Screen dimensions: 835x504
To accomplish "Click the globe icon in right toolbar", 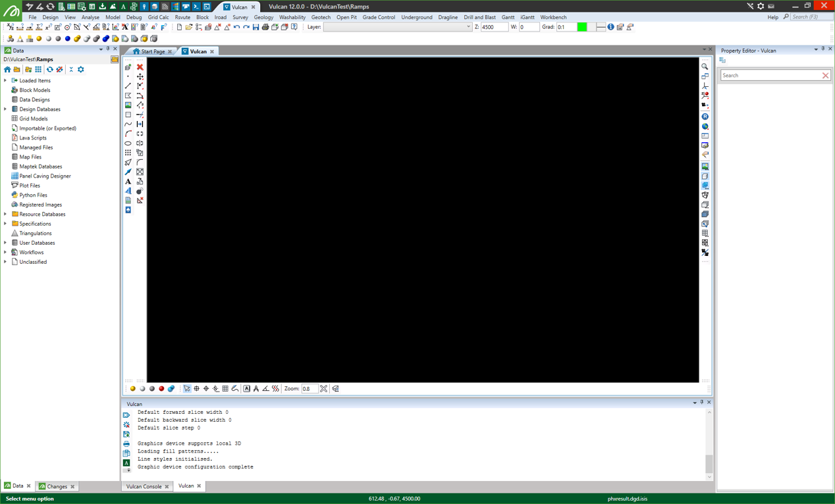I will 705,126.
